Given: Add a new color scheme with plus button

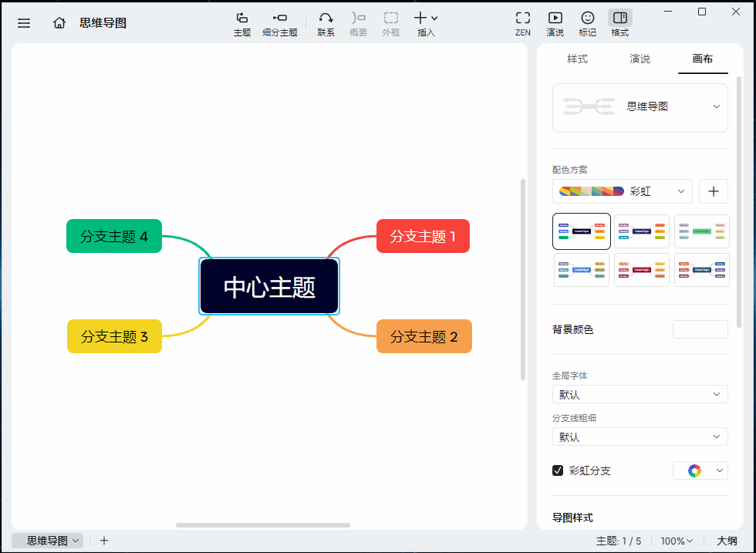Looking at the screenshot, I should coord(714,191).
